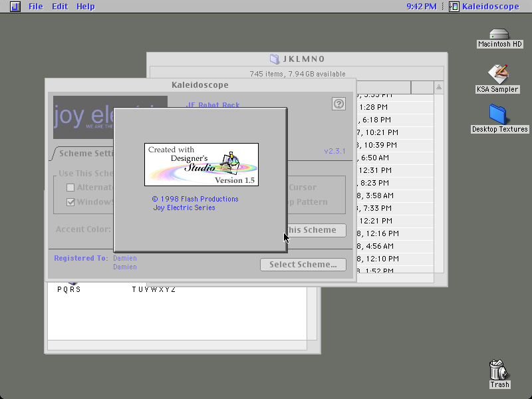The image size is (532, 399).
Task: Select the 12:21 PM row in JKLMNO
Action: click(x=395, y=221)
